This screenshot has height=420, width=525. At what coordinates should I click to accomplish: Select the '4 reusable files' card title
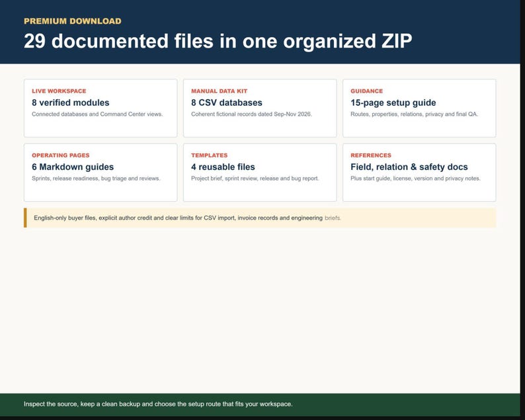(223, 167)
